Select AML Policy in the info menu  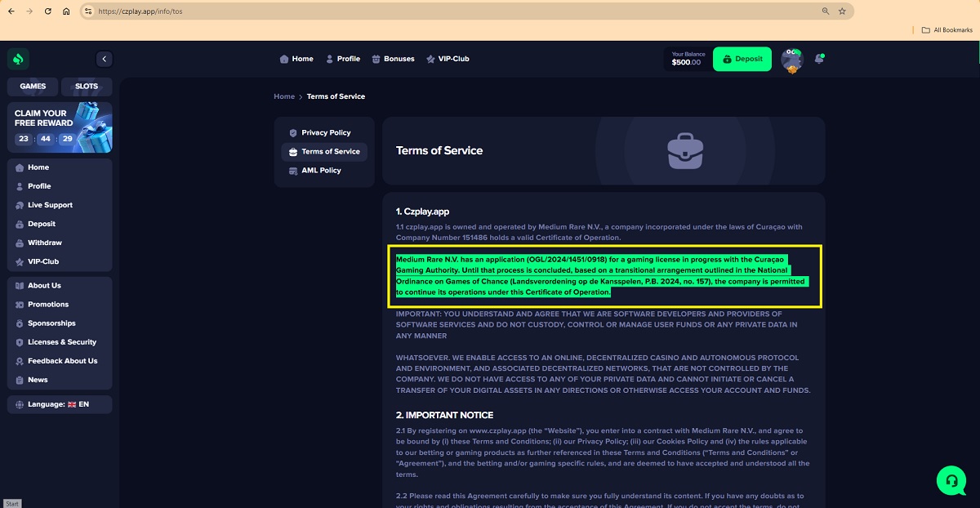coord(320,171)
